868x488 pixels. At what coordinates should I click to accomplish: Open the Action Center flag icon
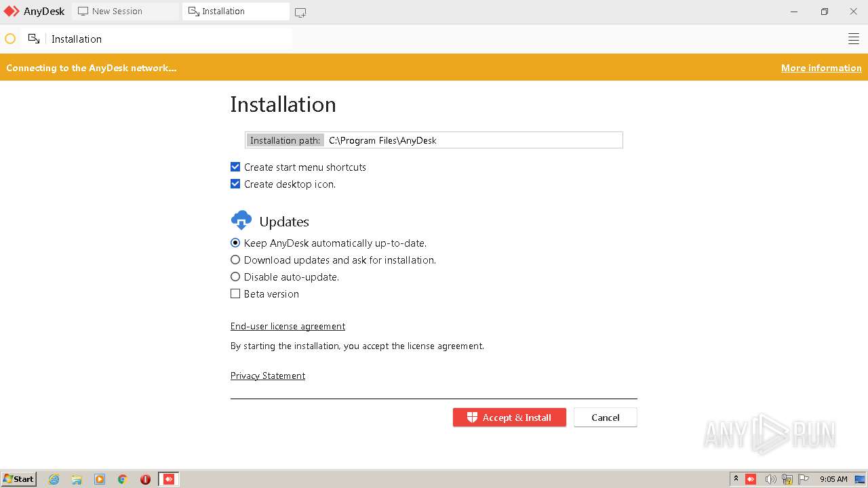coord(804,479)
